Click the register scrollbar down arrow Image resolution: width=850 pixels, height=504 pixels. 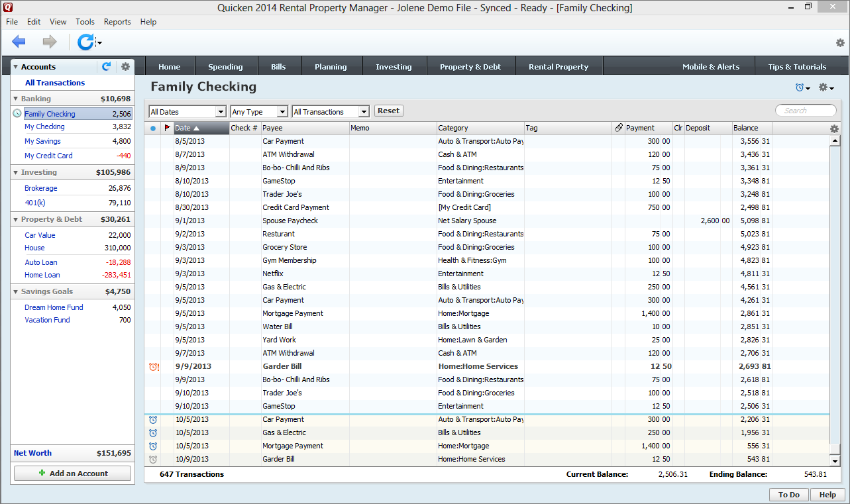[835, 461]
